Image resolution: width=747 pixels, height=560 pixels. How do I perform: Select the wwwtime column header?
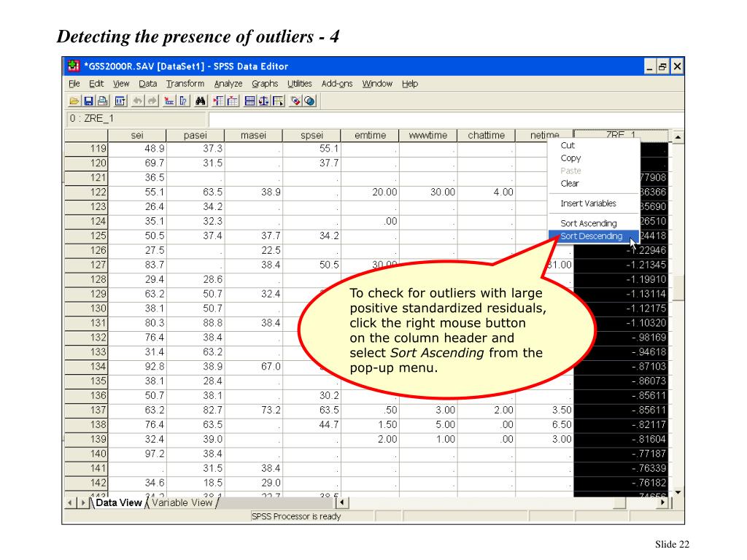(x=427, y=135)
